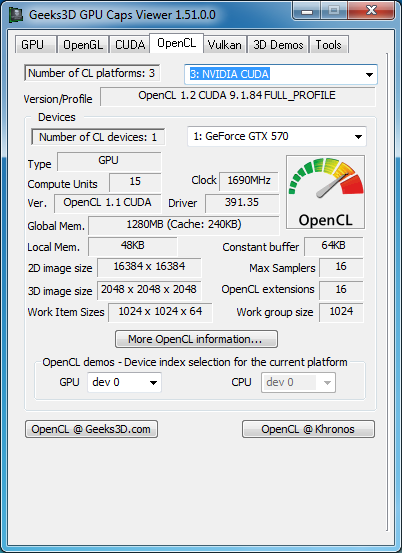The image size is (402, 553).
Task: Click the 3D image size 2048 x 2048 x 2048
Action: coord(149,290)
